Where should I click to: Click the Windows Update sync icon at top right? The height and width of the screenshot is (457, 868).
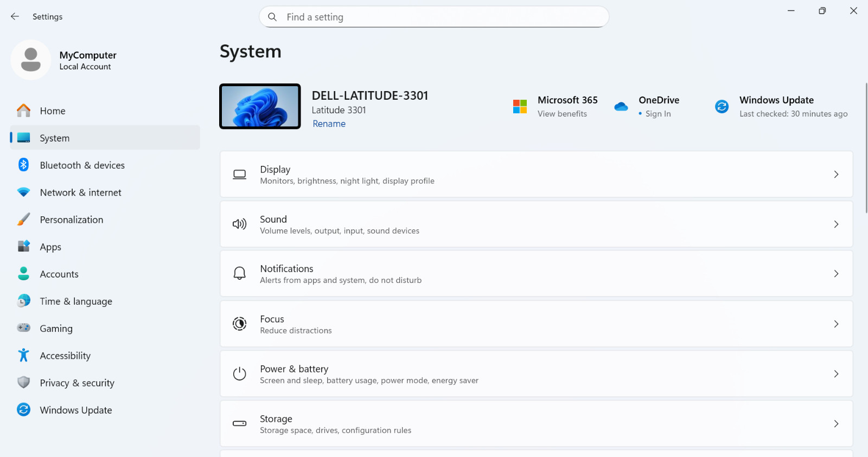[722, 107]
